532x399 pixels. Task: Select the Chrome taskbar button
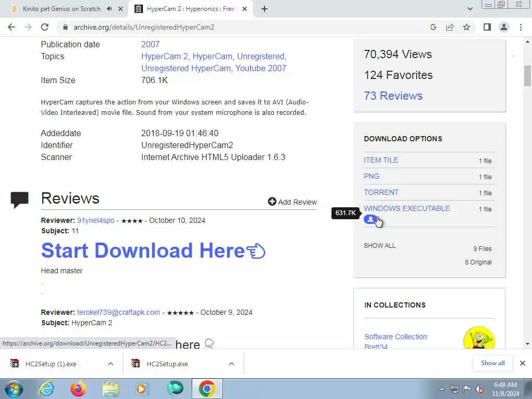(207, 389)
